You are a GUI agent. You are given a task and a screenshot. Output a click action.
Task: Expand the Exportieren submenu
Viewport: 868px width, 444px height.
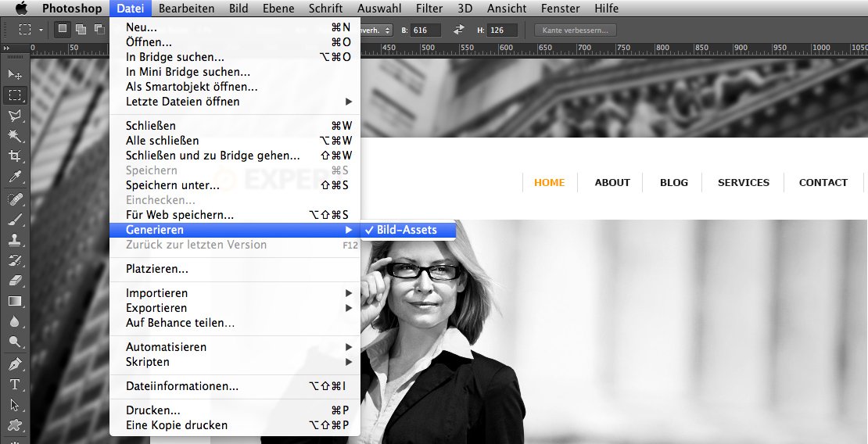point(235,308)
